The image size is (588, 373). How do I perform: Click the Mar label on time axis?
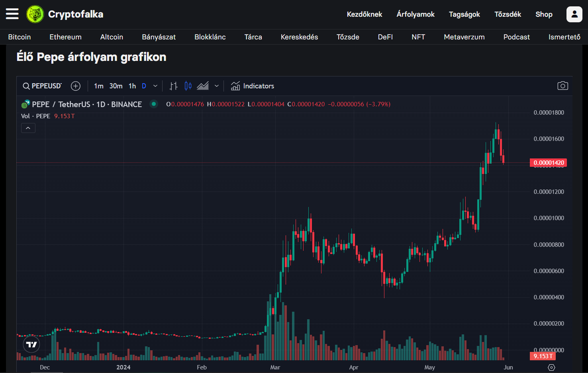tap(275, 367)
